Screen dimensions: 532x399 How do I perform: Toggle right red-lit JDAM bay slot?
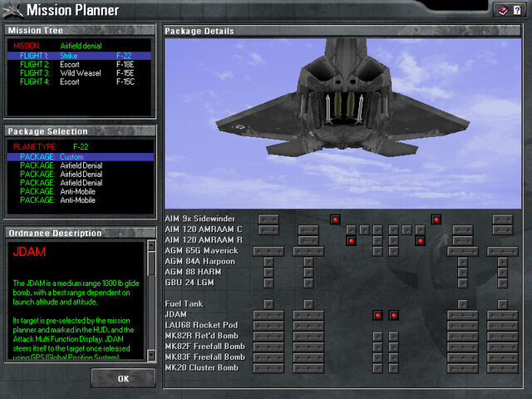[x=393, y=315]
